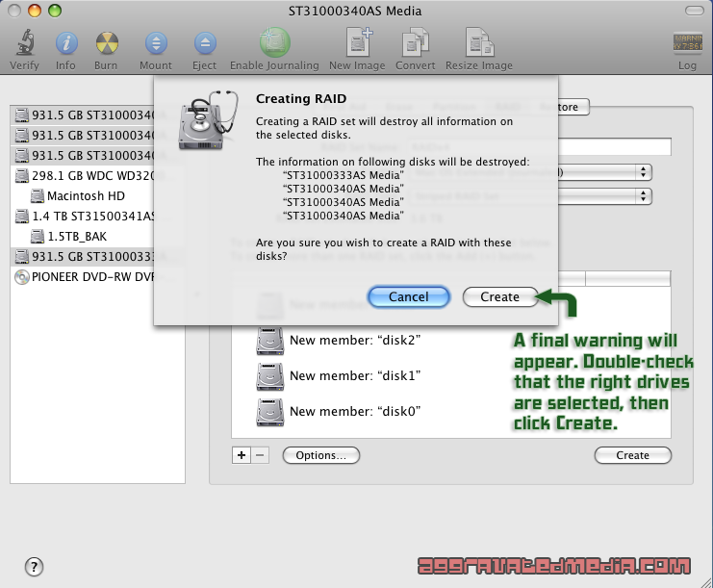This screenshot has height=588, width=713.
Task: Click the New member "disk2" text
Action: pos(355,340)
